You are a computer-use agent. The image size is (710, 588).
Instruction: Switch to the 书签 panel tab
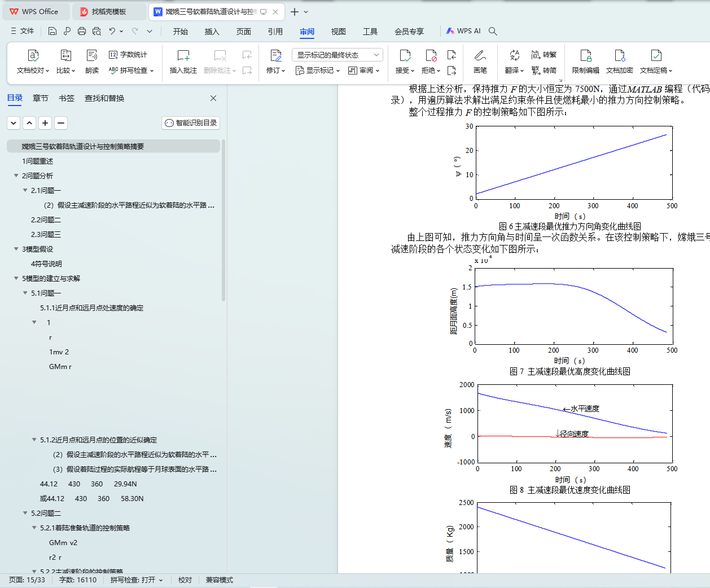click(67, 98)
